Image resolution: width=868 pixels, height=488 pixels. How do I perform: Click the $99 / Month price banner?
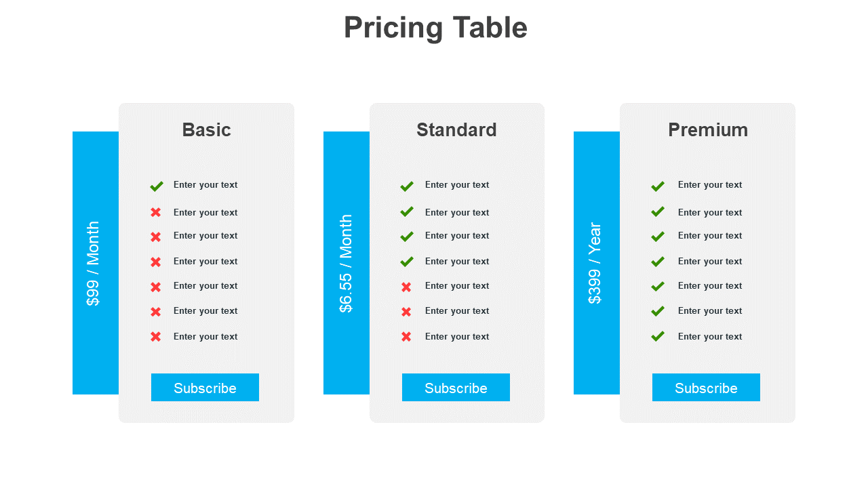[x=95, y=263]
